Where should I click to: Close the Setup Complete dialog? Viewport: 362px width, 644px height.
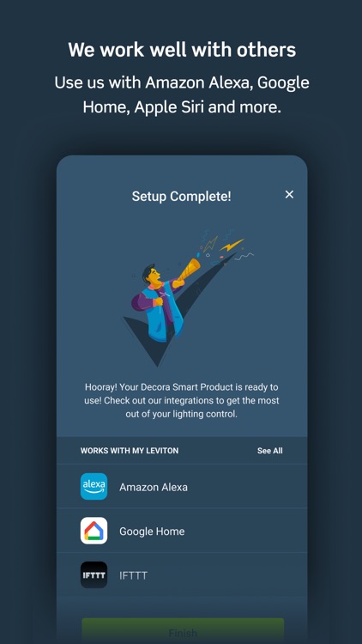[x=289, y=194]
